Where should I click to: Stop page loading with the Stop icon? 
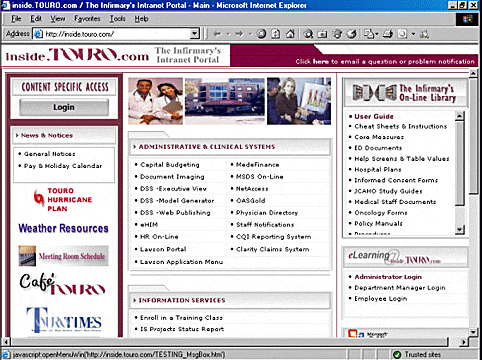coord(262,34)
